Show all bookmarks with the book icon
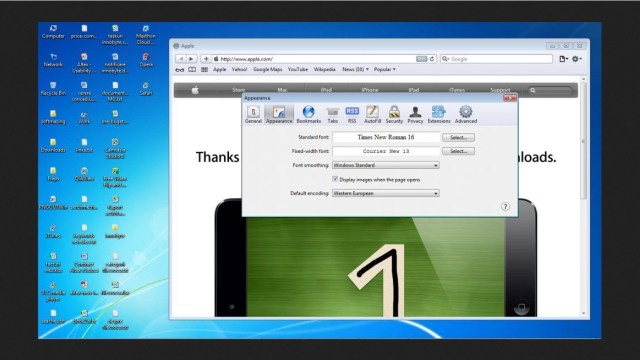The image size is (640, 360). tap(192, 70)
